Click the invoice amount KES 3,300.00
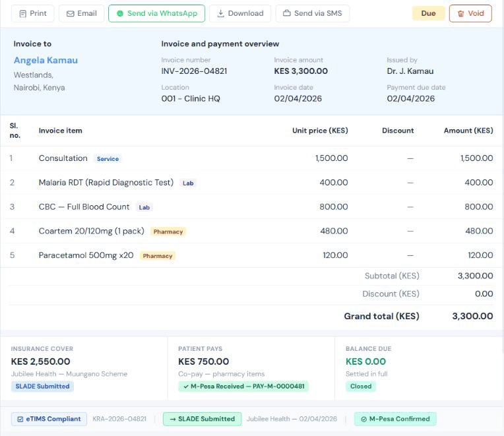The image size is (504, 436). pos(301,71)
